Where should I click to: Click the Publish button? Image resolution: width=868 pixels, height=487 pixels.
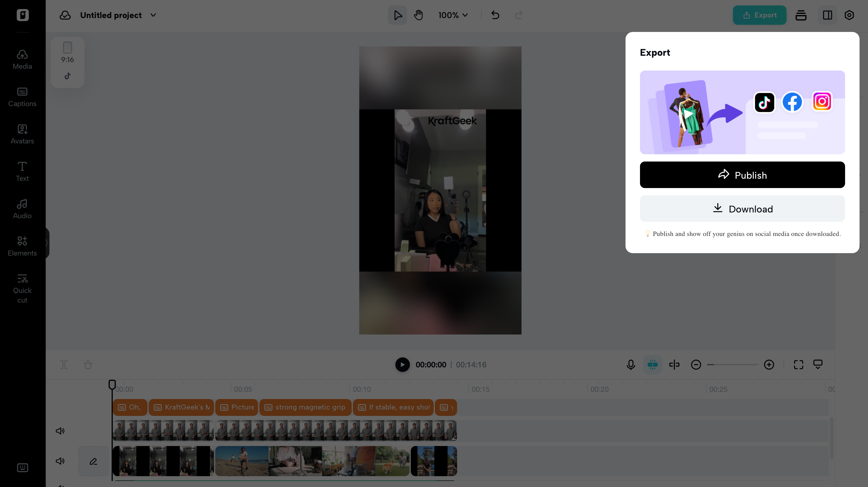coord(742,175)
